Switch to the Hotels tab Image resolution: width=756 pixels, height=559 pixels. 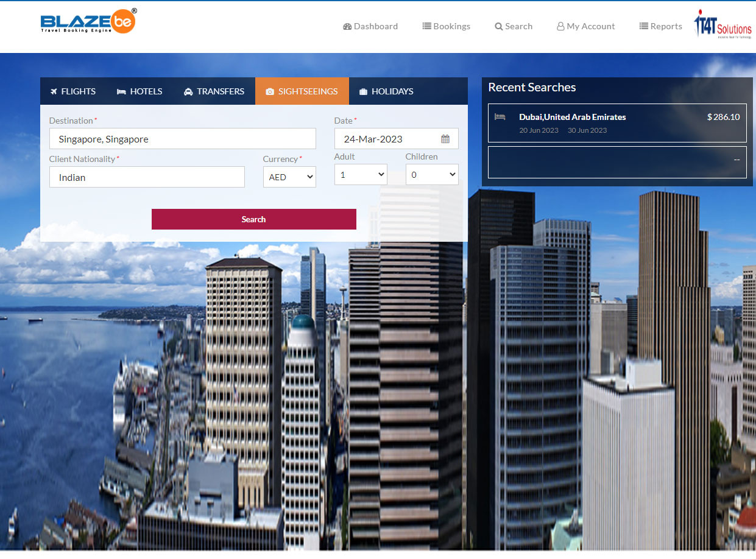[140, 91]
